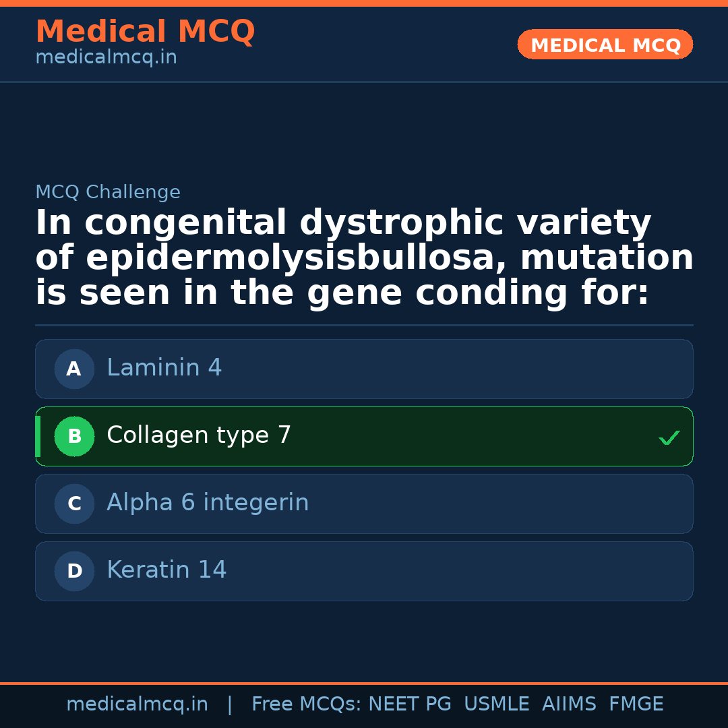Select the Collagen type 7 option

click(364, 436)
